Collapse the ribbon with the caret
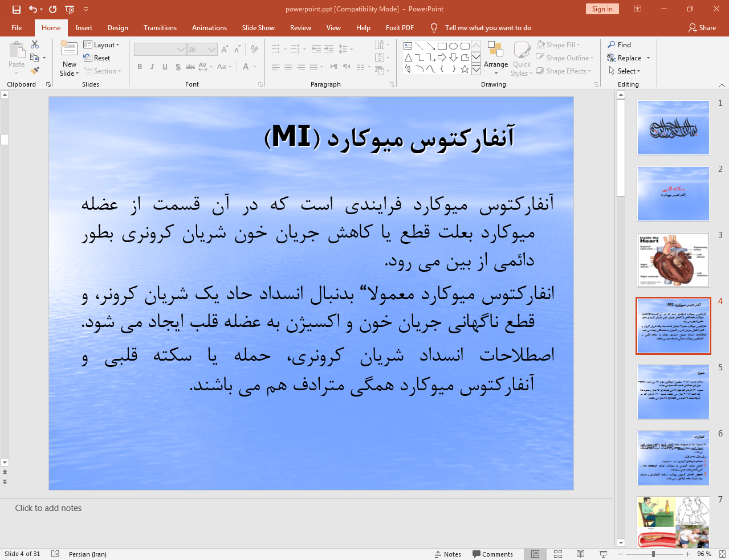This screenshot has width=729, height=560. point(722,85)
